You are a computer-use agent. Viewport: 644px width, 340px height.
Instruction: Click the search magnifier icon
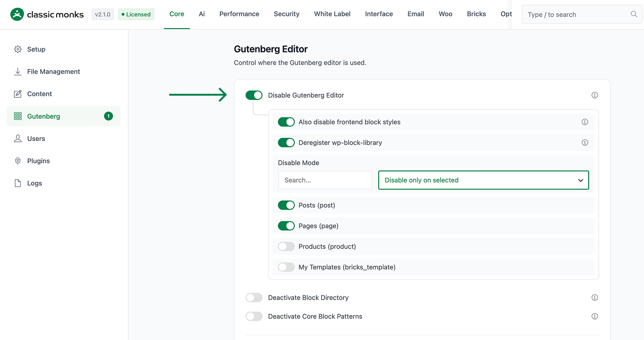(x=634, y=15)
